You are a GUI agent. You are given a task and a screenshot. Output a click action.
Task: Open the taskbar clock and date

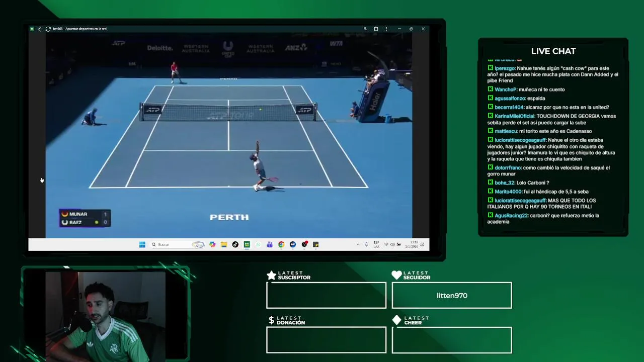tap(411, 244)
